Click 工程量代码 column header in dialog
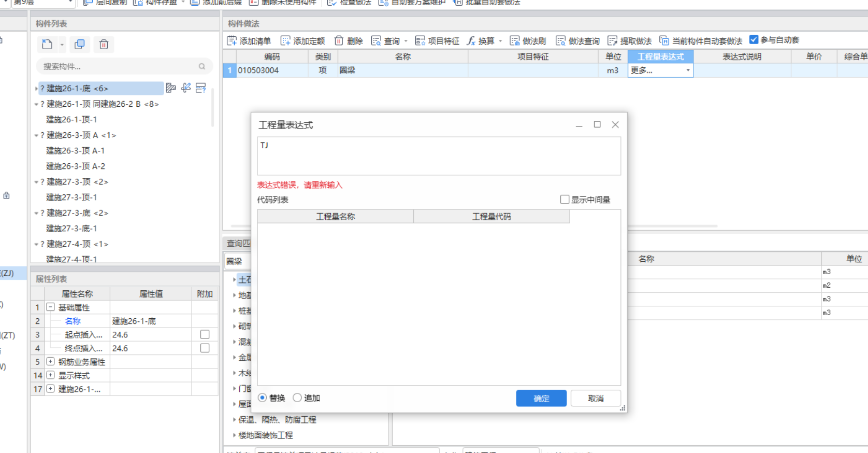Viewport: 868px width, 453px height. tap(491, 217)
